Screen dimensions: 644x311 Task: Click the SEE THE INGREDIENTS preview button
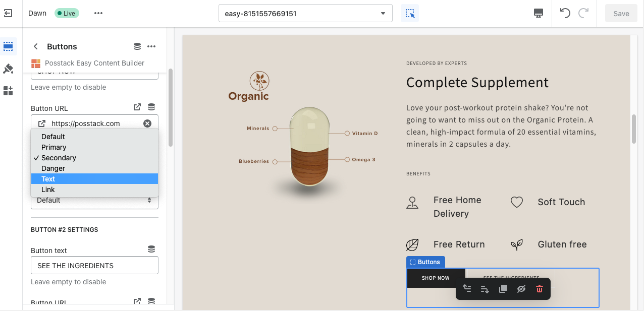(511, 278)
